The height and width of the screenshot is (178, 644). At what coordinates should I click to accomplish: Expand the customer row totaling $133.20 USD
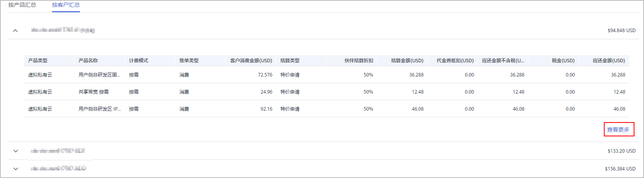[16, 151]
